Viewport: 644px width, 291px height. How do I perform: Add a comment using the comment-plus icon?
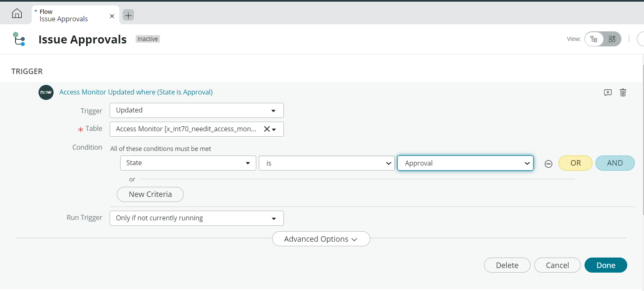[608, 92]
